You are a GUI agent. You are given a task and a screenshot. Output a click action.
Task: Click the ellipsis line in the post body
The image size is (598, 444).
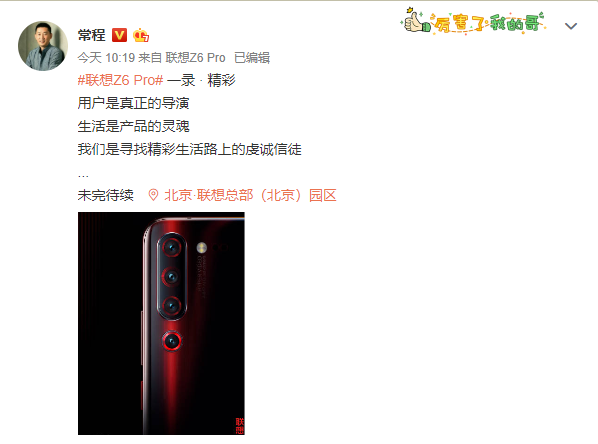click(x=83, y=176)
